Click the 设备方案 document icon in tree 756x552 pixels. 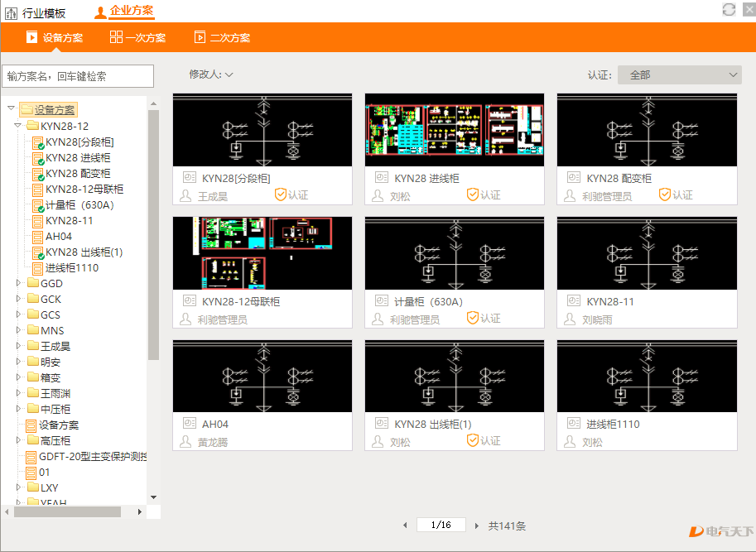(x=31, y=425)
